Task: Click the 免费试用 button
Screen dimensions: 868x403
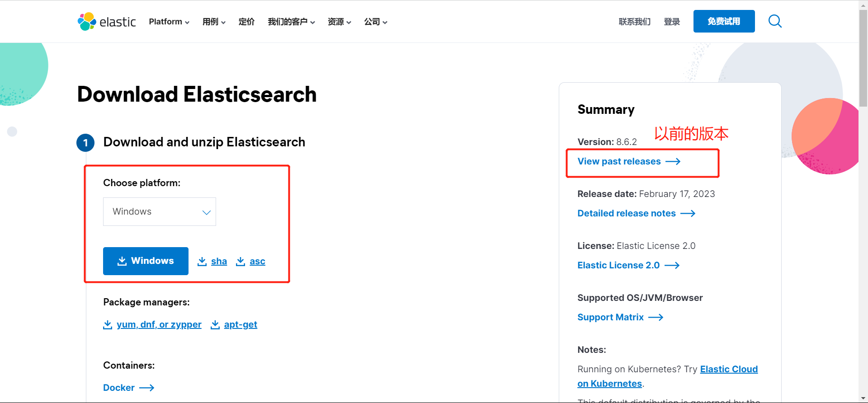Action: [x=724, y=21]
